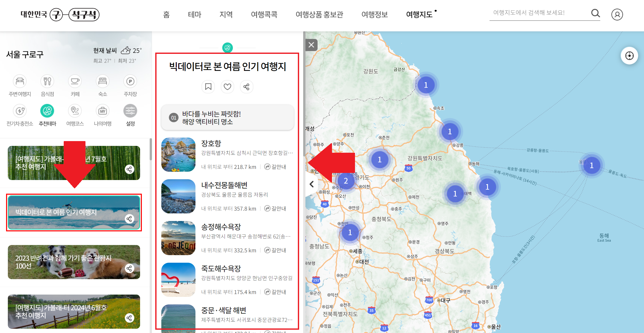The image size is (644, 333).
Task: Click the current location icon on the map
Action: click(629, 56)
